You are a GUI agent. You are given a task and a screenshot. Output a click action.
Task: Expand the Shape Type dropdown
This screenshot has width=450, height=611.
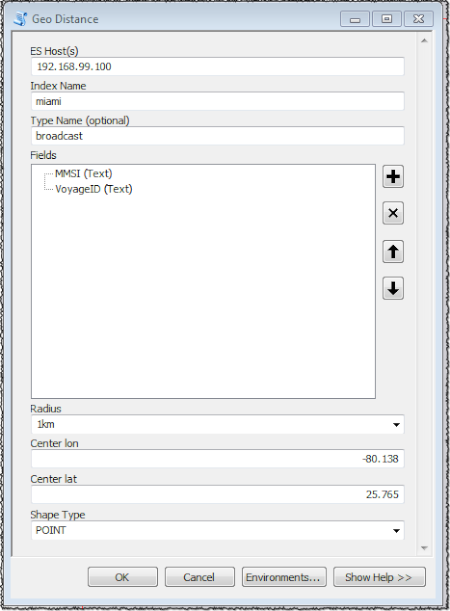(396, 531)
